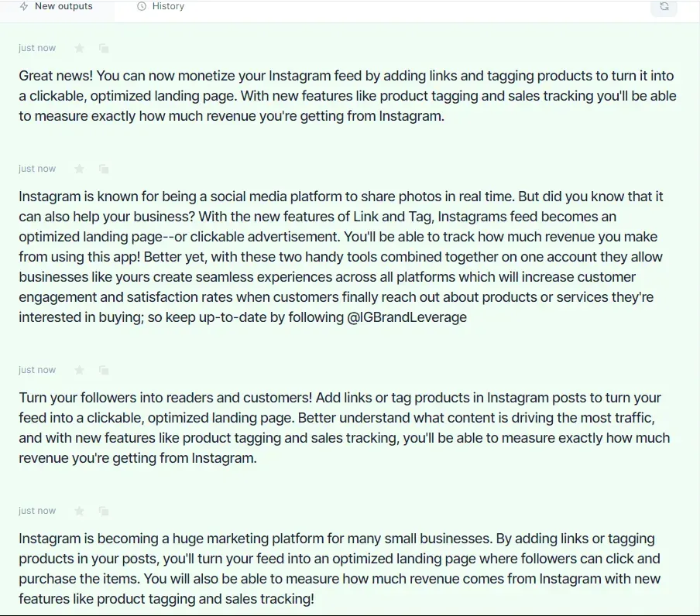The image size is (700, 616).
Task: Click the paragraph starting 'Instagram is known for'
Action: (341, 257)
